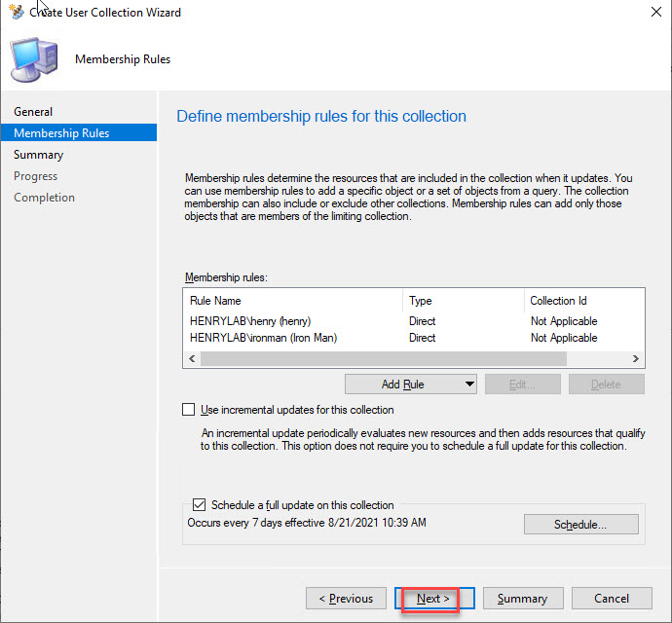Screen dimensions: 672x623
Task: Enable incremental updates for this collection
Action: point(189,410)
